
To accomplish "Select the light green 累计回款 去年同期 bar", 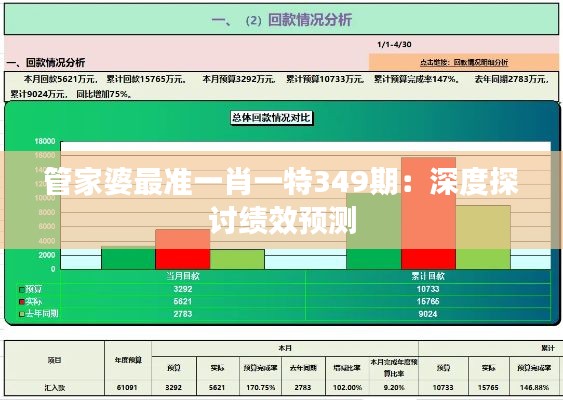I will click(x=483, y=237).
